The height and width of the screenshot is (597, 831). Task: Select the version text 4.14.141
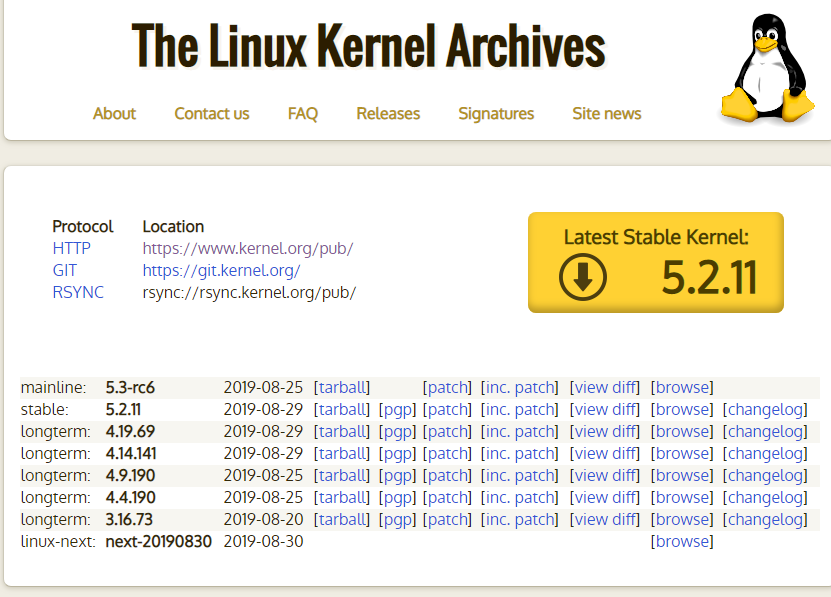pyautogui.click(x=131, y=454)
